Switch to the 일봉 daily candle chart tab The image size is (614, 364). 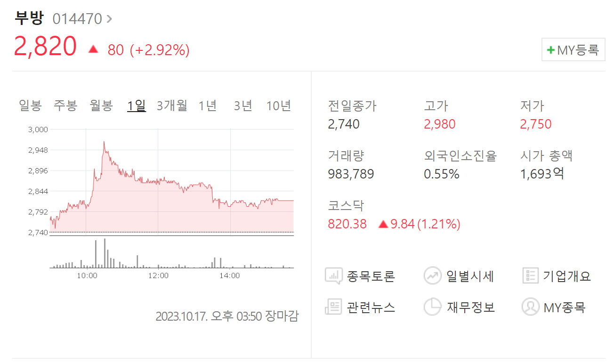pyautogui.click(x=29, y=106)
